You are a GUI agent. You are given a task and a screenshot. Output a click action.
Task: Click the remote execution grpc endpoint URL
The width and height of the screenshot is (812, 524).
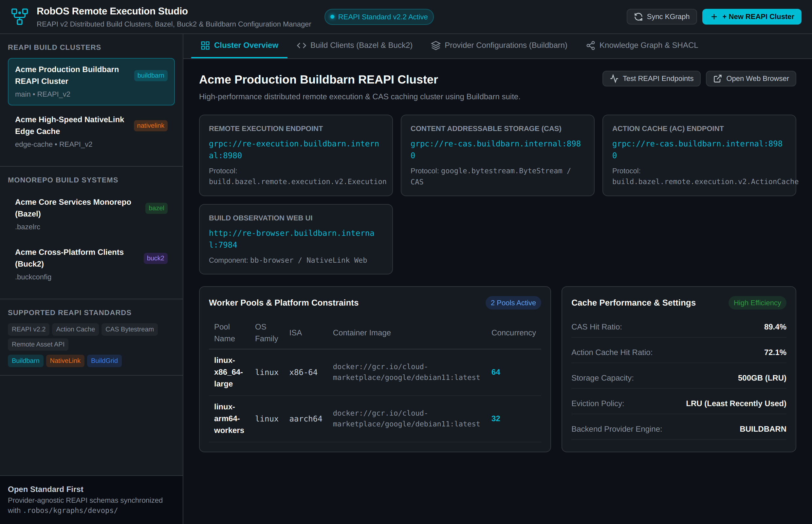click(x=294, y=150)
